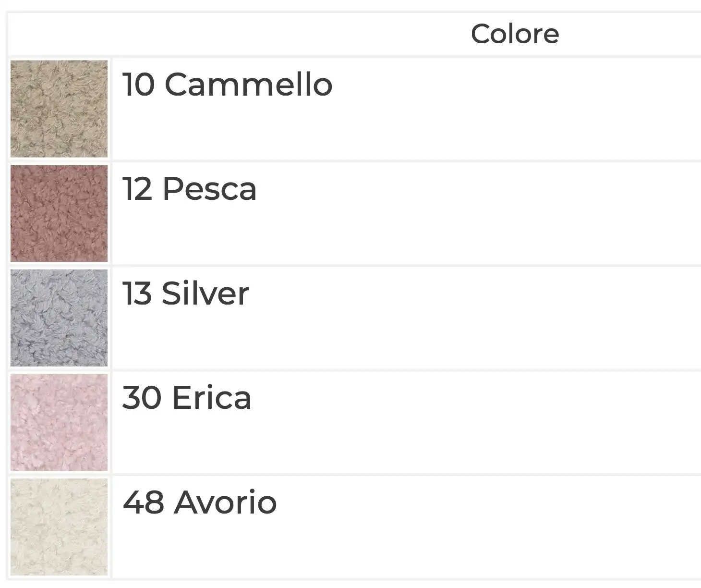Select the Cammello beige color swatch
The height and width of the screenshot is (588, 701).
click(x=59, y=109)
